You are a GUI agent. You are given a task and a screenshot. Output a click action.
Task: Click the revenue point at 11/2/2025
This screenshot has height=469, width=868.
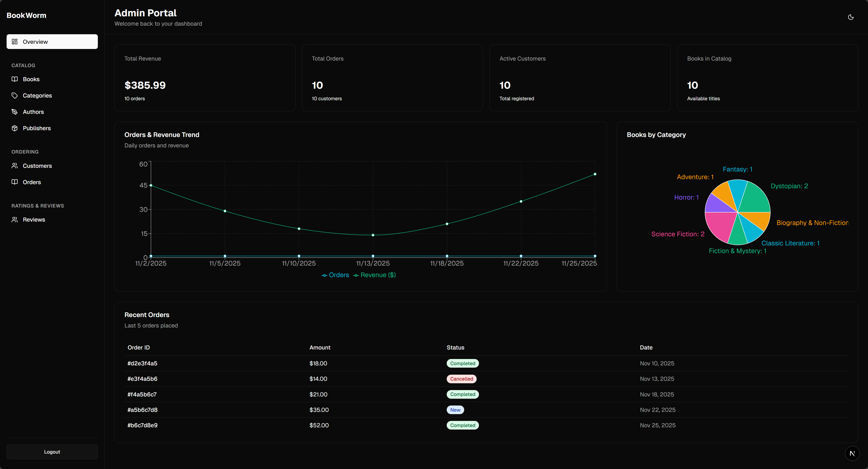click(151, 185)
